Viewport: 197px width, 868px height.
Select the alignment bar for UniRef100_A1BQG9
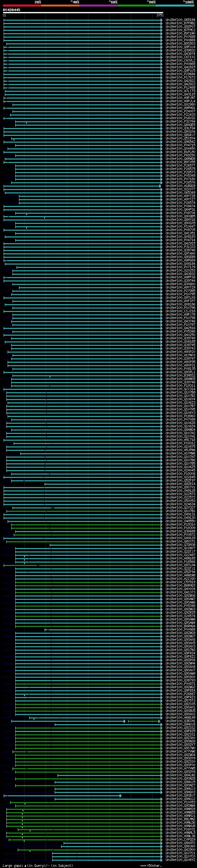[x=82, y=186]
